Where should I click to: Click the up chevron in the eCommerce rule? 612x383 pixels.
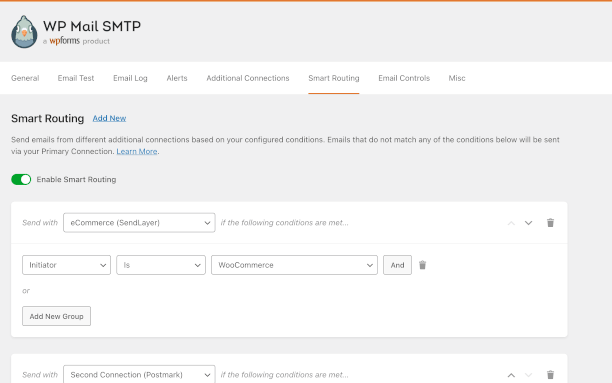tap(511, 223)
